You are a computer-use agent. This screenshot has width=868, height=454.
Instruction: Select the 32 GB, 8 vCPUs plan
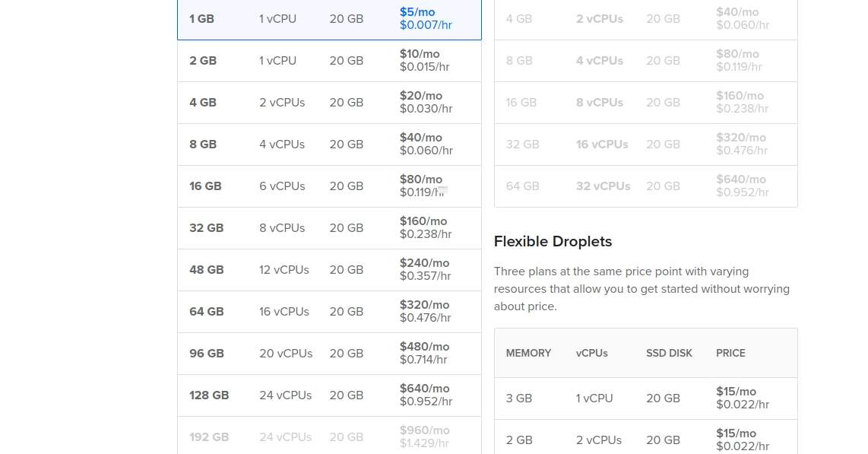(x=329, y=228)
